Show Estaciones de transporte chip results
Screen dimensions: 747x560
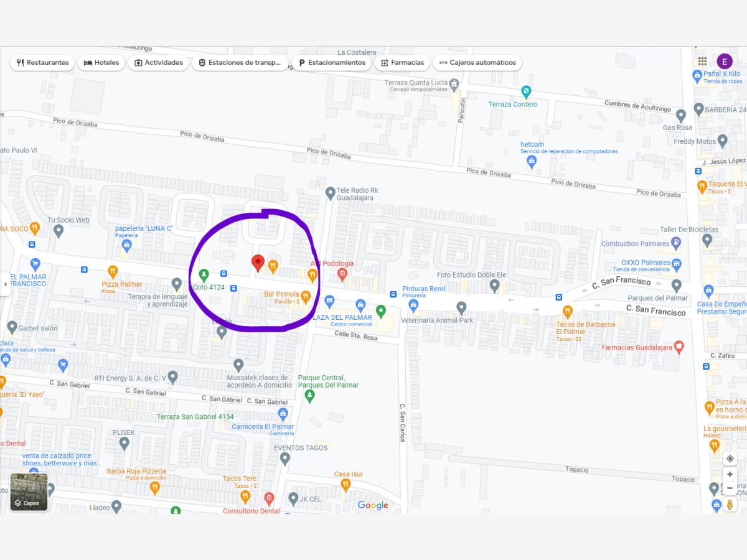coord(240,63)
